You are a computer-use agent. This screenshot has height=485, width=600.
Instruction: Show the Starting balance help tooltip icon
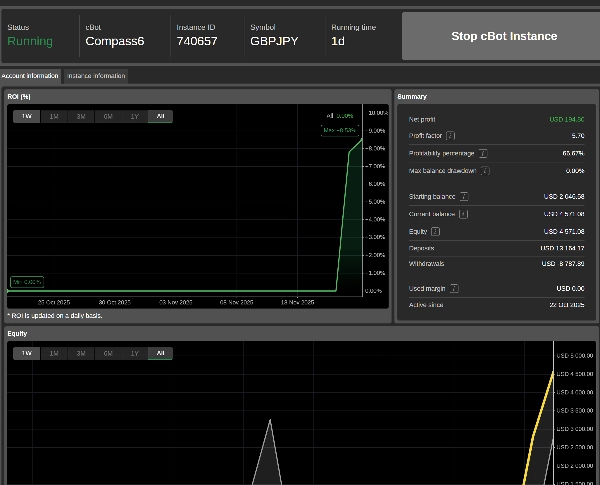464,197
